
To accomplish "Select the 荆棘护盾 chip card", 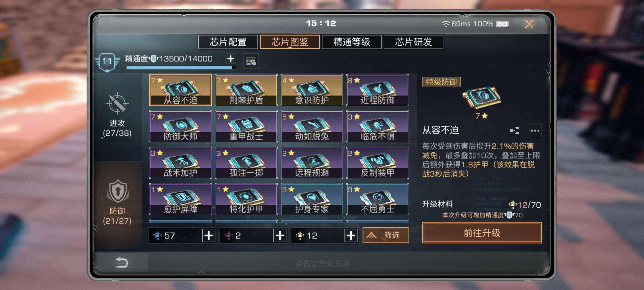I will click(246, 90).
